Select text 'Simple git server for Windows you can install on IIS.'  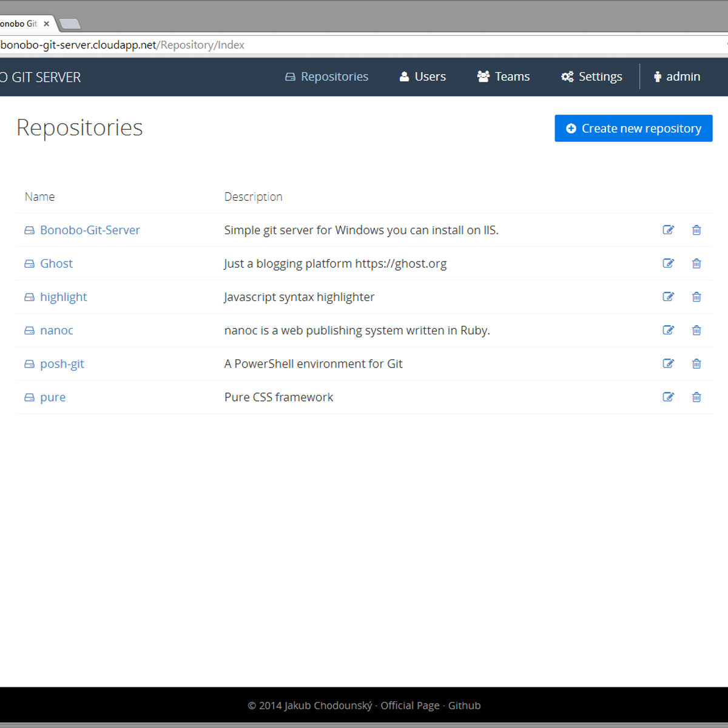tap(361, 230)
